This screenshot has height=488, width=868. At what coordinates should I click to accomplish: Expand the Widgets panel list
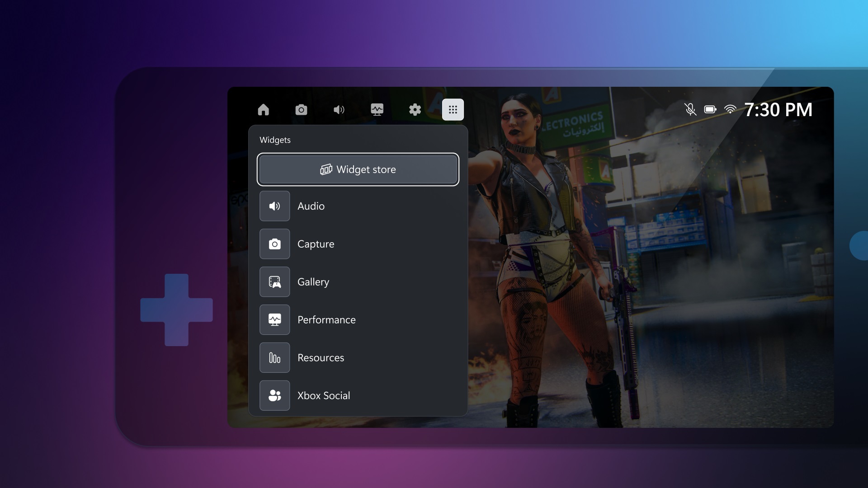click(x=453, y=110)
